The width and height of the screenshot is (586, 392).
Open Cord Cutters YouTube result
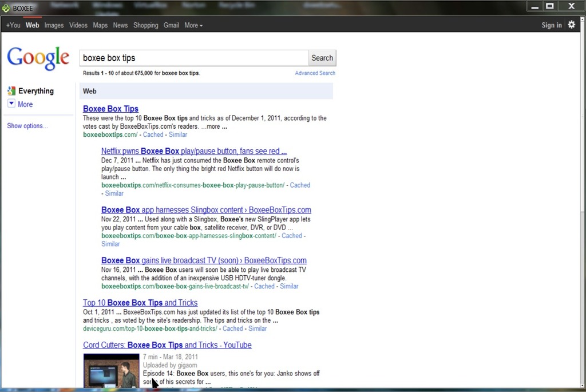click(168, 345)
